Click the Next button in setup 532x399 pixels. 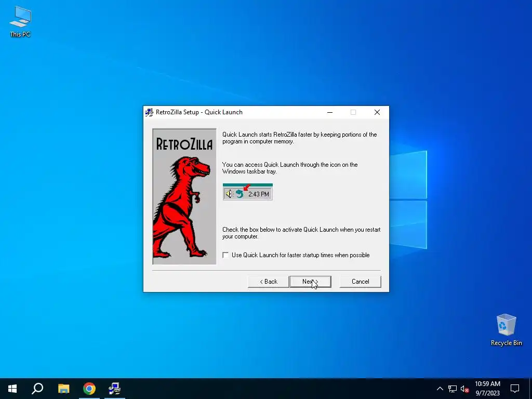pos(310,281)
